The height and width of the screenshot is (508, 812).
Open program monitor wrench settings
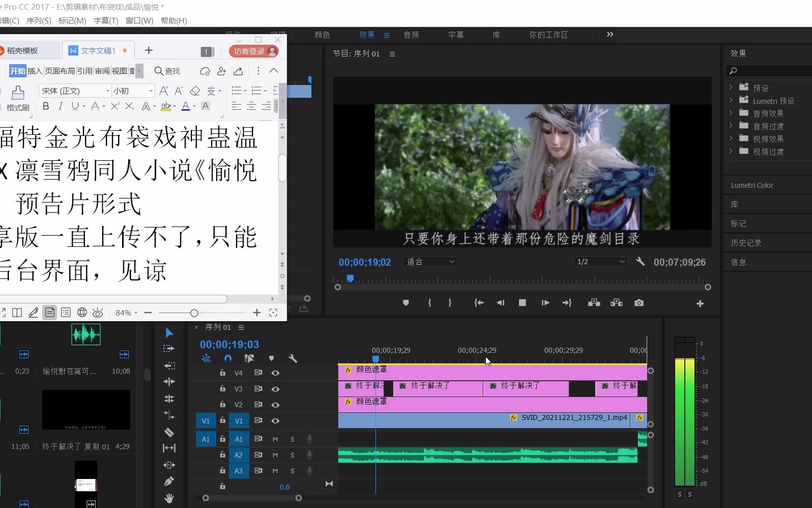[641, 262]
